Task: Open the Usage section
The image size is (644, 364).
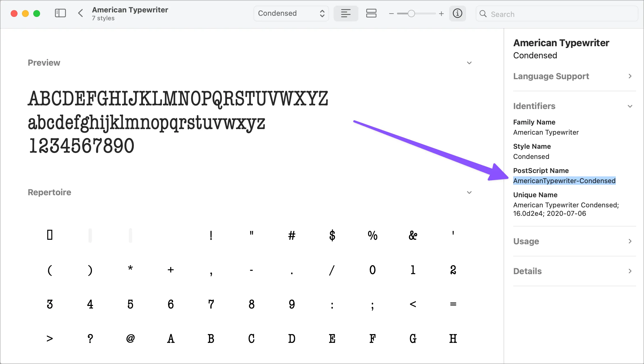Action: coord(630,241)
